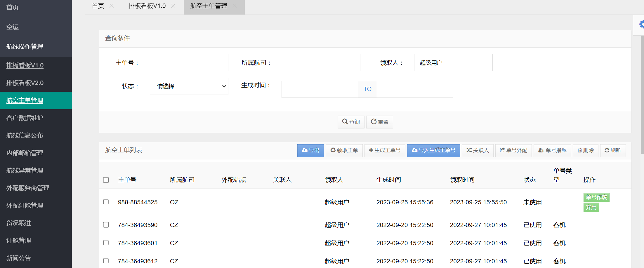This screenshot has width=644, height=268.
Task: Click the green 单号作废 button
Action: click(596, 198)
